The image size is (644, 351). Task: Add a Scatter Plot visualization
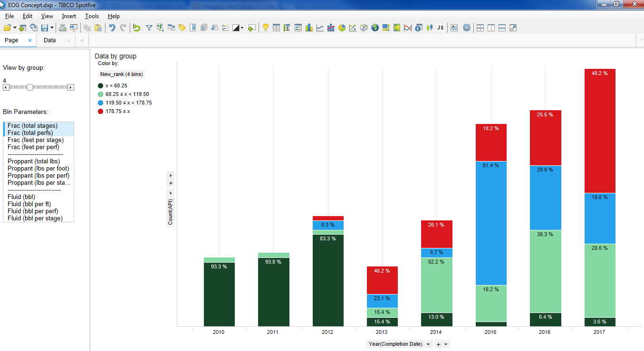pyautogui.click(x=353, y=28)
